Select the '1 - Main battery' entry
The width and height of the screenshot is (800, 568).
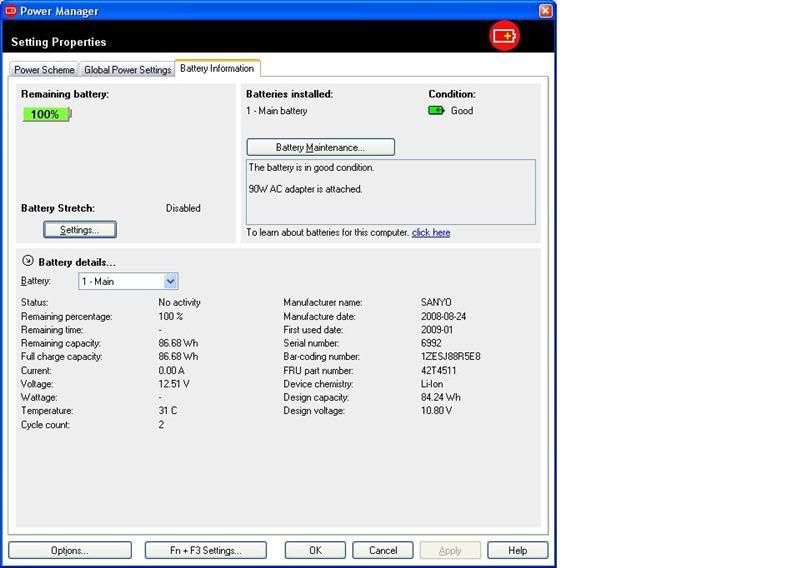[x=277, y=111]
